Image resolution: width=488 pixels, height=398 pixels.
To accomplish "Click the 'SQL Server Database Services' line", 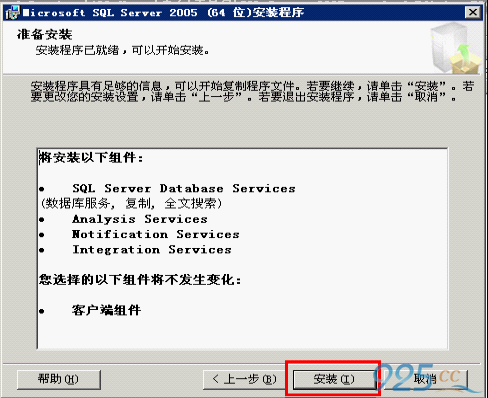I will click(x=184, y=188).
